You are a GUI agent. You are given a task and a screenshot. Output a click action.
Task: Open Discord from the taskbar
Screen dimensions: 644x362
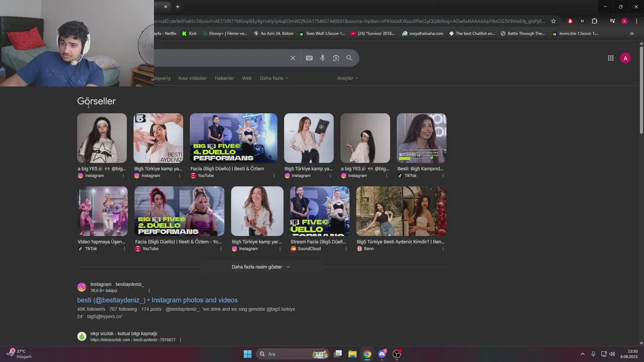point(382,354)
